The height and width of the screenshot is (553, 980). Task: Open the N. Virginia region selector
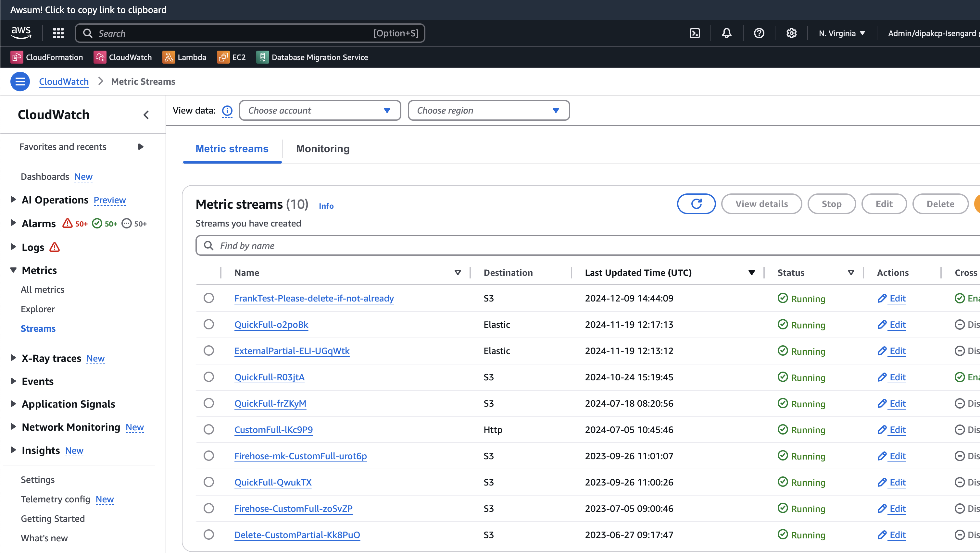pos(842,33)
